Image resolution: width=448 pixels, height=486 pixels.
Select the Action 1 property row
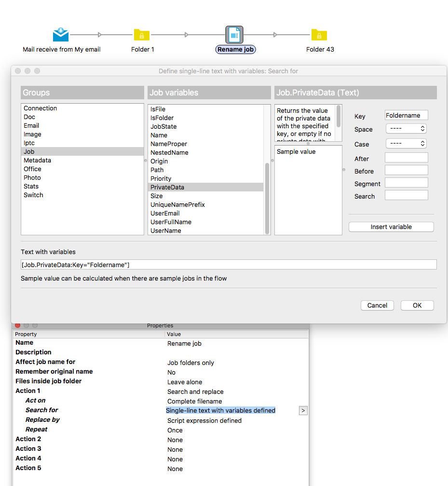(x=27, y=391)
